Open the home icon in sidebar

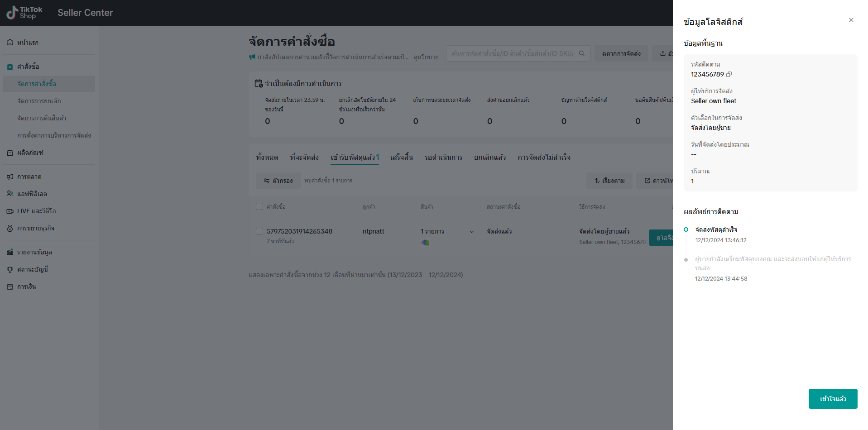coord(10,43)
